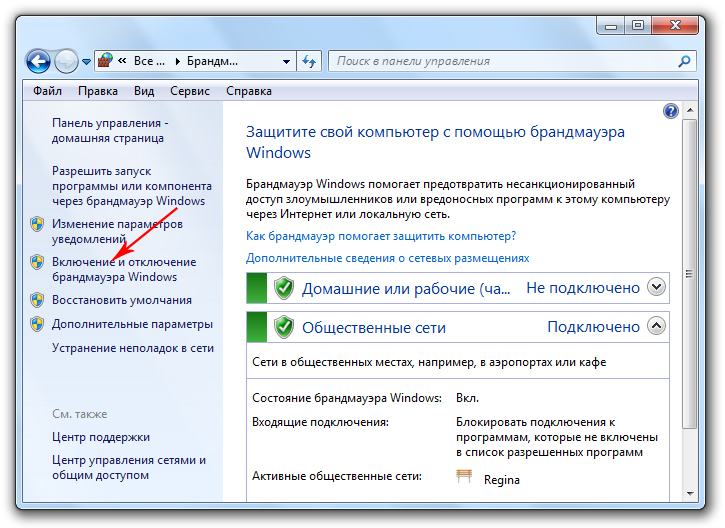Open the Файл menu
The image size is (725, 528).
coord(47,91)
